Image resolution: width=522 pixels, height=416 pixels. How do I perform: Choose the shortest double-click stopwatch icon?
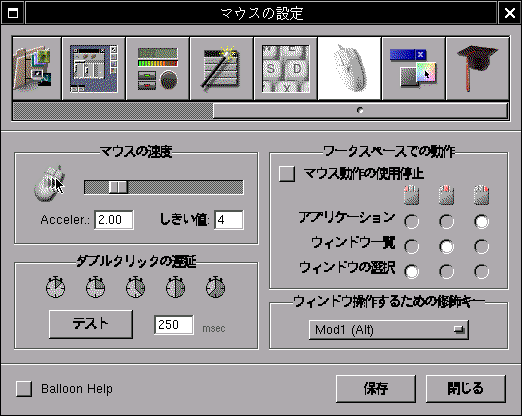click(x=55, y=287)
